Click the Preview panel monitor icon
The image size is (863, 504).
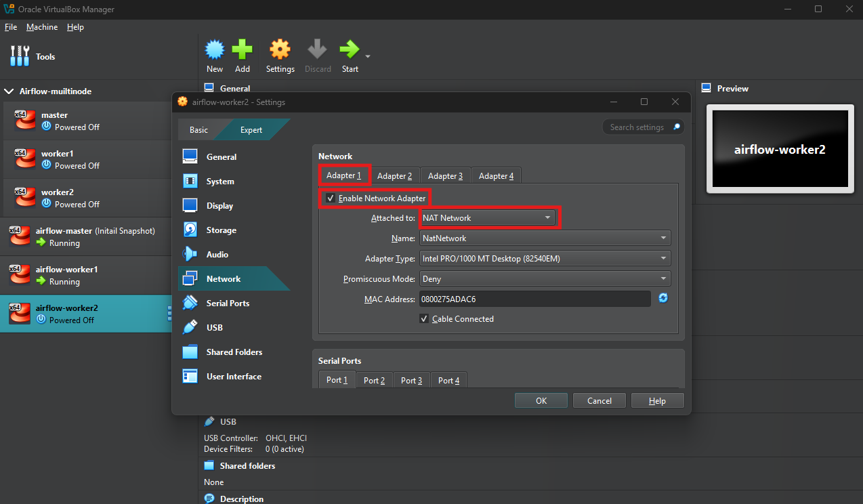(707, 88)
